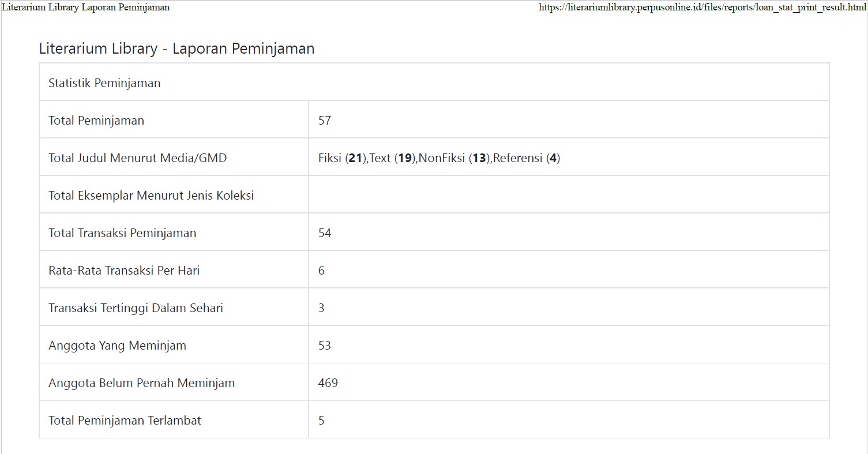Click the Total Peminjaman Terlambat value 5
Viewport: 868px width, 454px height.
tap(321, 421)
